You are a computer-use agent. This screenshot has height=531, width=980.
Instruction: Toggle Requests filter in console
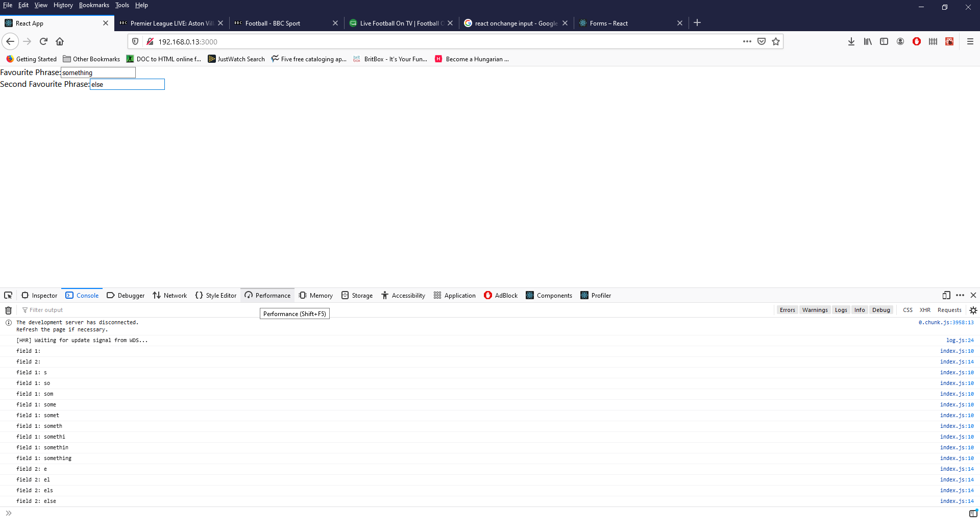[949, 310]
